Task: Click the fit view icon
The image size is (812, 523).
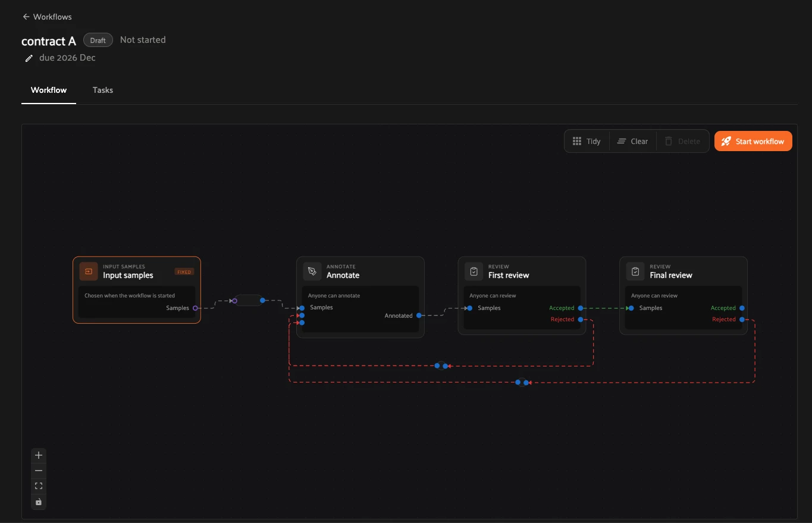Action: (x=39, y=486)
